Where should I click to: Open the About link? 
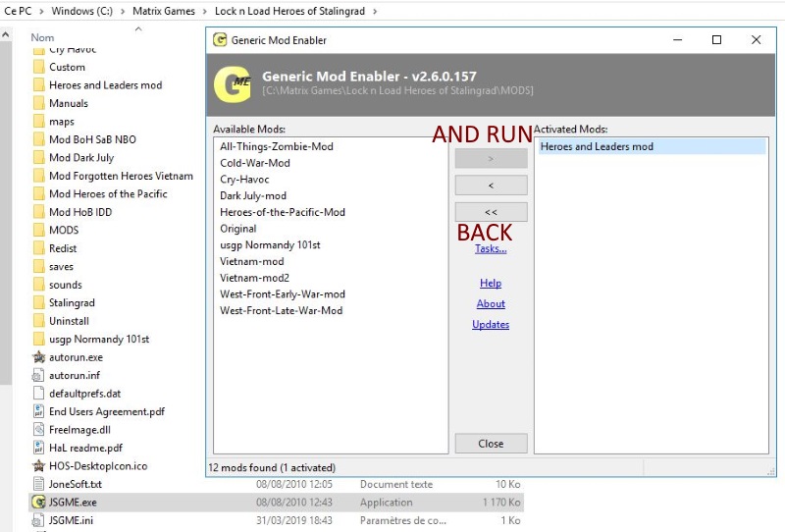pyautogui.click(x=491, y=303)
